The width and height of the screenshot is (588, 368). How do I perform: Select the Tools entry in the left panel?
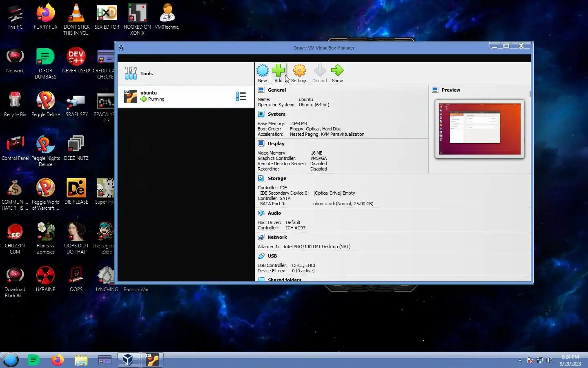[x=186, y=74]
